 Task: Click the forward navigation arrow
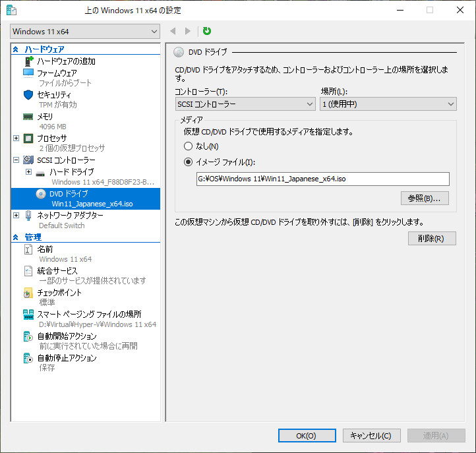188,31
